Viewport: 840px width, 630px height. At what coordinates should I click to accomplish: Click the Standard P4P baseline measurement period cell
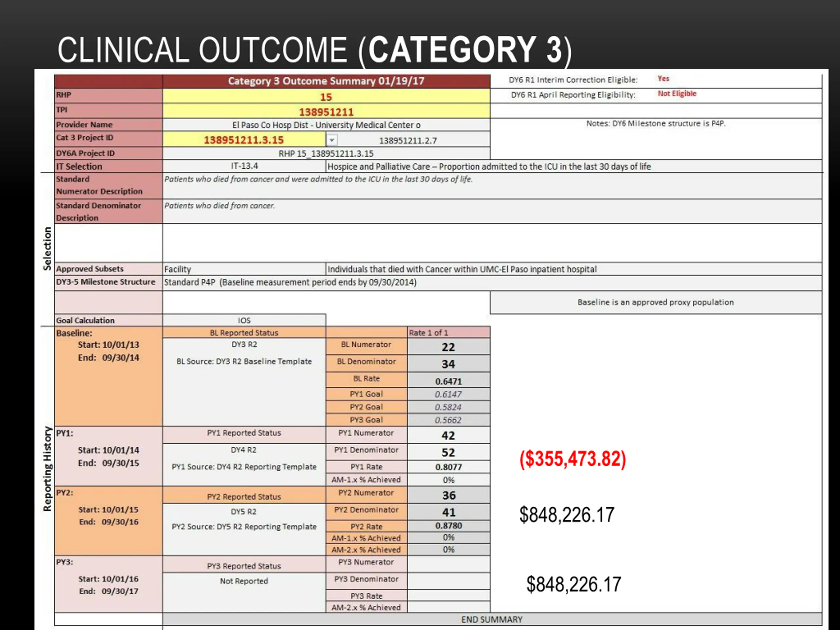coord(492,282)
